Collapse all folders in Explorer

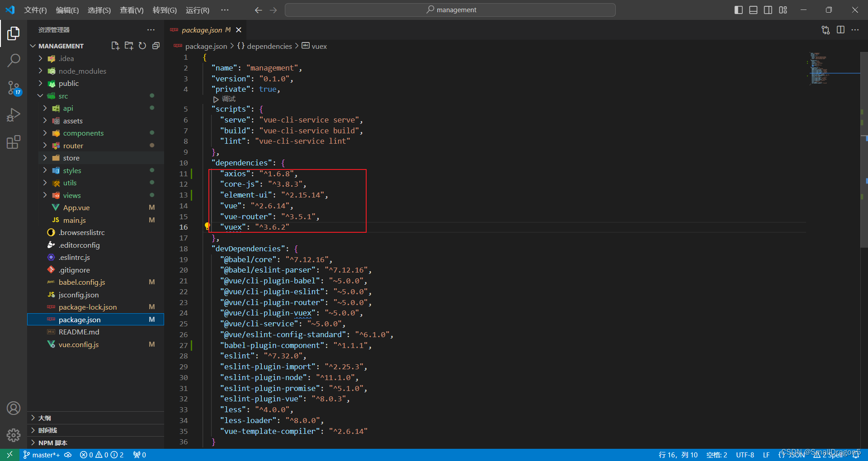coord(156,45)
